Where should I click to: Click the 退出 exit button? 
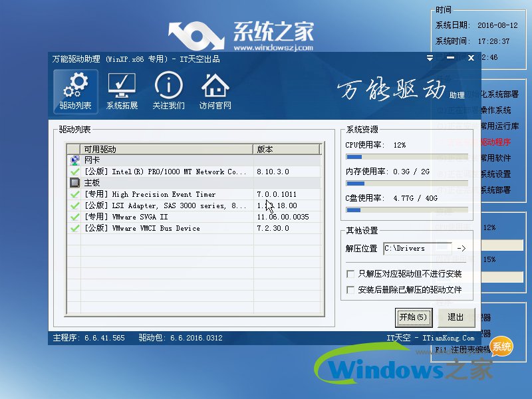456,318
